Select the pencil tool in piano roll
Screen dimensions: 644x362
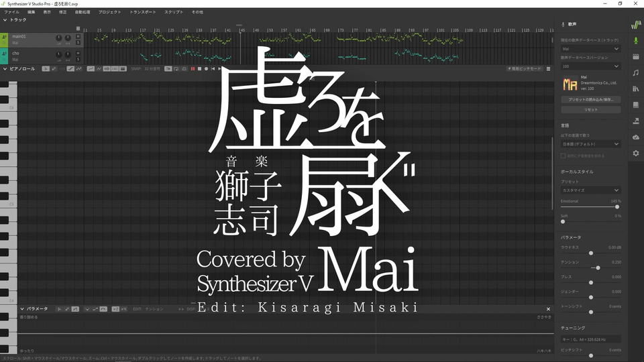(54, 69)
